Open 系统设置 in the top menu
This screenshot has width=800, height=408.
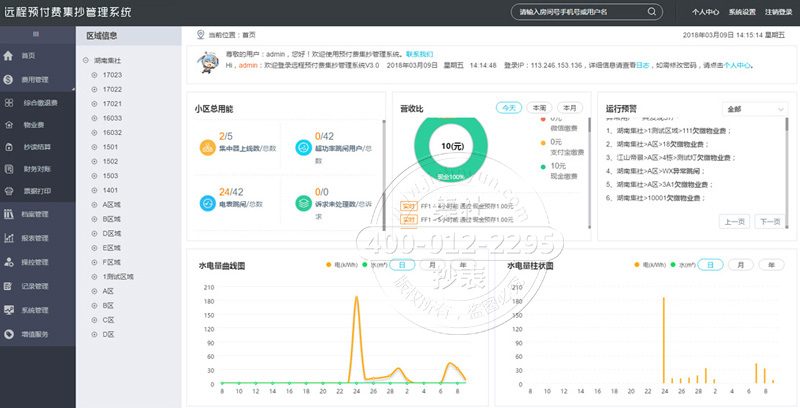(742, 13)
